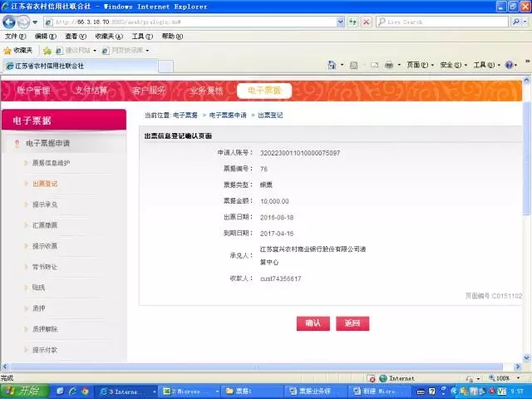
Task: Open 出票登记 in sidebar
Action: pos(45,184)
